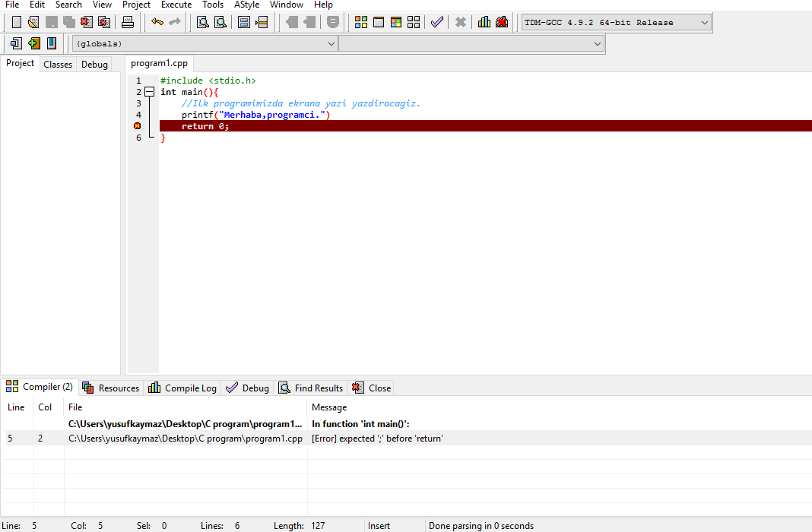812x532 pixels.
Task: Toggle the breakpoint marker on line 5
Action: tap(138, 126)
